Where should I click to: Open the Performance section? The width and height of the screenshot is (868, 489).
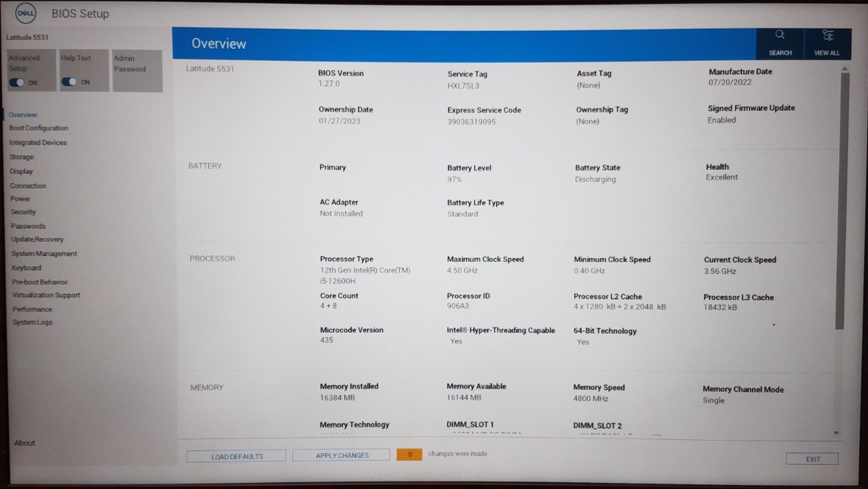pyautogui.click(x=32, y=309)
